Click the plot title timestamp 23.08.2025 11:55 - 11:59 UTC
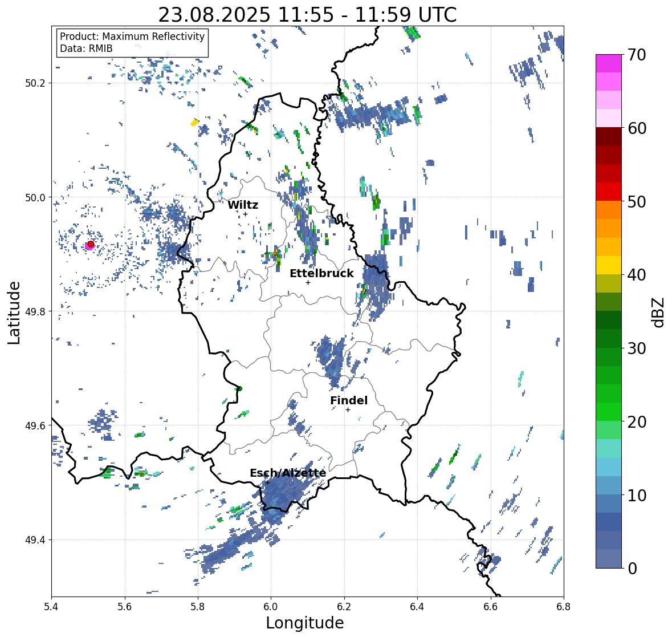This screenshot has height=637, width=672. tap(307, 15)
